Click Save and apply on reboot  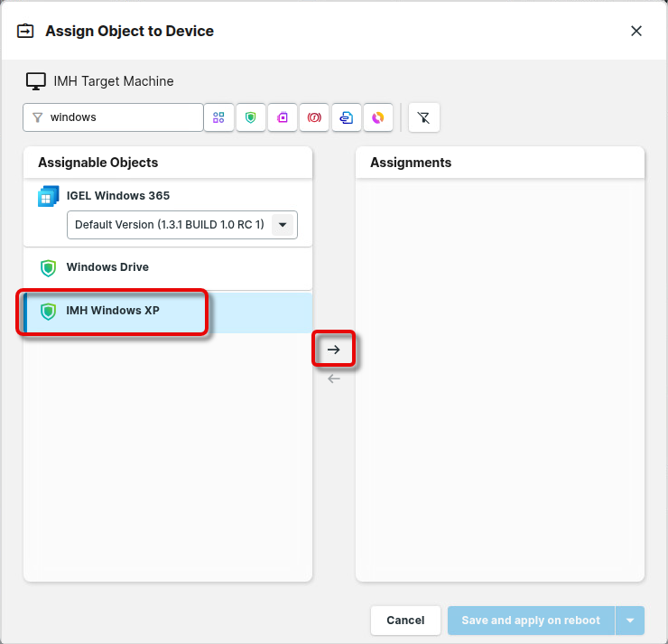(531, 621)
